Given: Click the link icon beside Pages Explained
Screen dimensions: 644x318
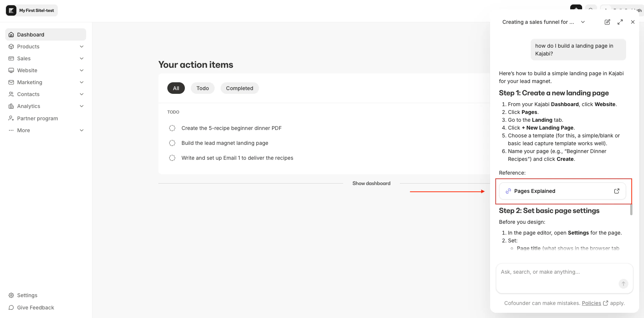Looking at the screenshot, I should (x=508, y=191).
